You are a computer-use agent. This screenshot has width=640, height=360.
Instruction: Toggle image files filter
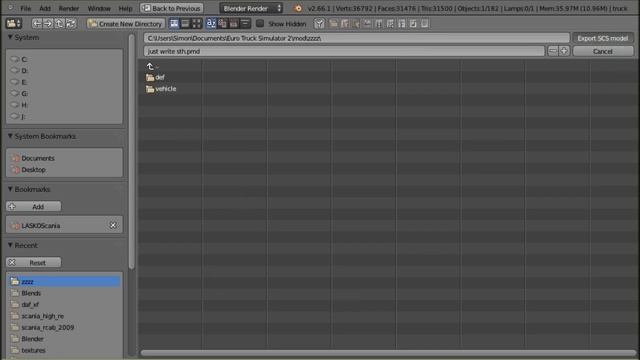tap(368, 24)
